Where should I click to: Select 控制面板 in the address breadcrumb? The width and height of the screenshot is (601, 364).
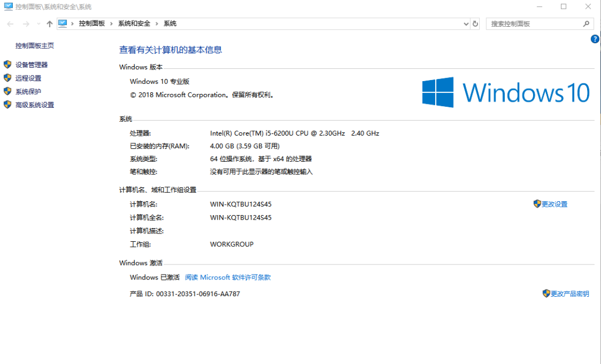tap(92, 24)
